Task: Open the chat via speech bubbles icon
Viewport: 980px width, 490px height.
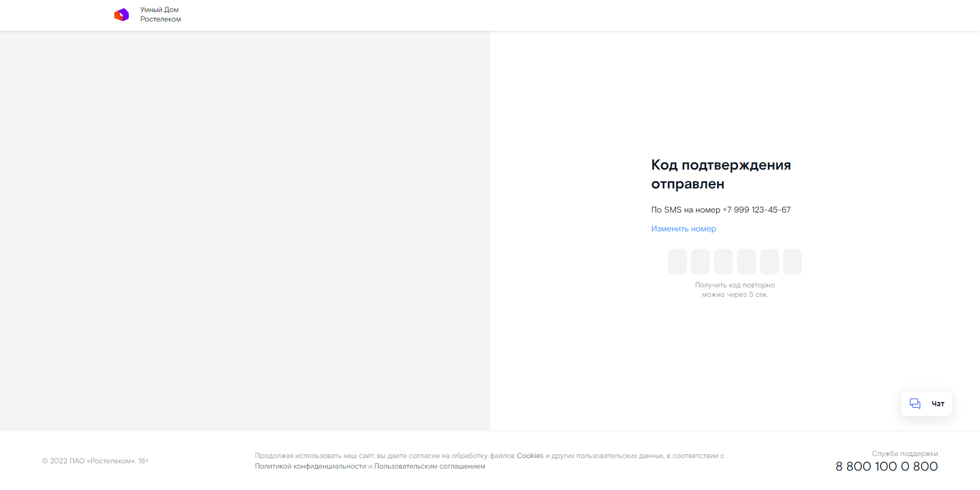Action: [915, 404]
